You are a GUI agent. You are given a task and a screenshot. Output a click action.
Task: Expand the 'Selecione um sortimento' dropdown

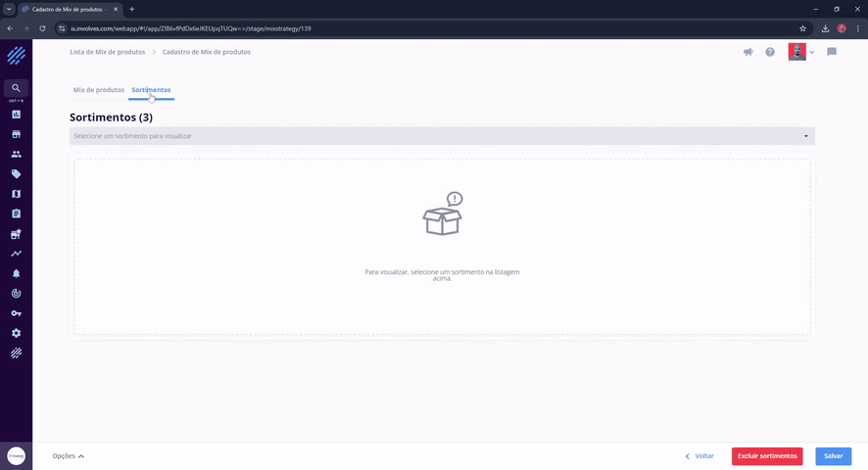[x=441, y=136]
